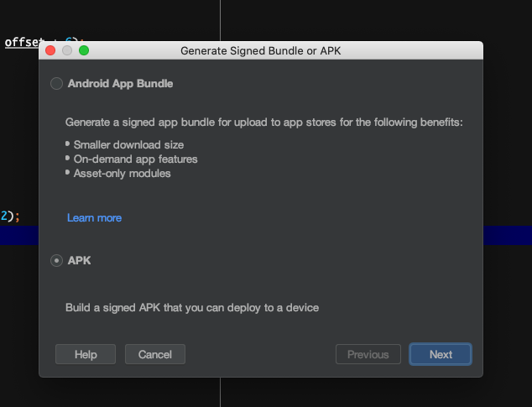Click the "Generate a signed app bundle" description
Image resolution: width=532 pixels, height=407 pixels.
point(264,123)
